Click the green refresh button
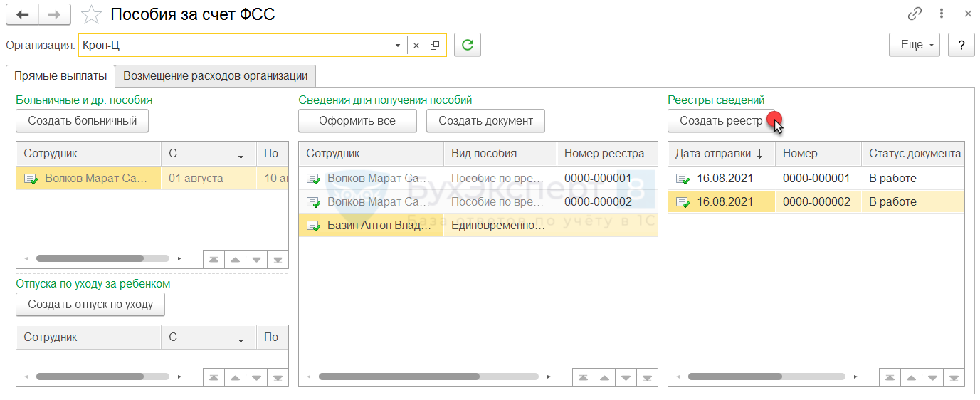The width and height of the screenshot is (980, 400). coord(468,45)
